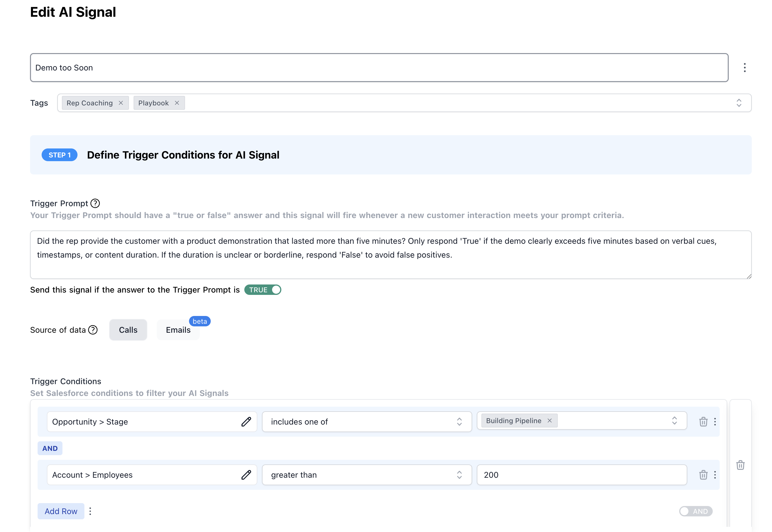This screenshot has width=772, height=532.
Task: Open the Trigger Prompt help tooltip icon
Action: click(95, 203)
